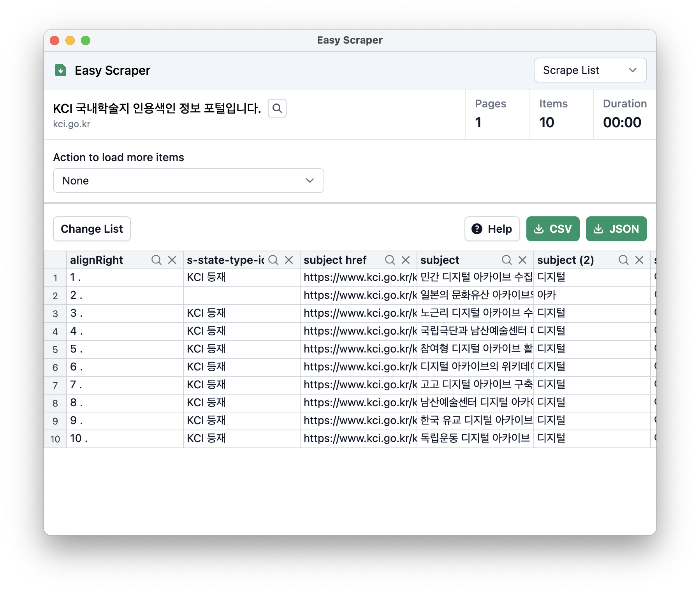700x593 pixels.
Task: Remove the alignRight column using its X icon
Action: [172, 260]
